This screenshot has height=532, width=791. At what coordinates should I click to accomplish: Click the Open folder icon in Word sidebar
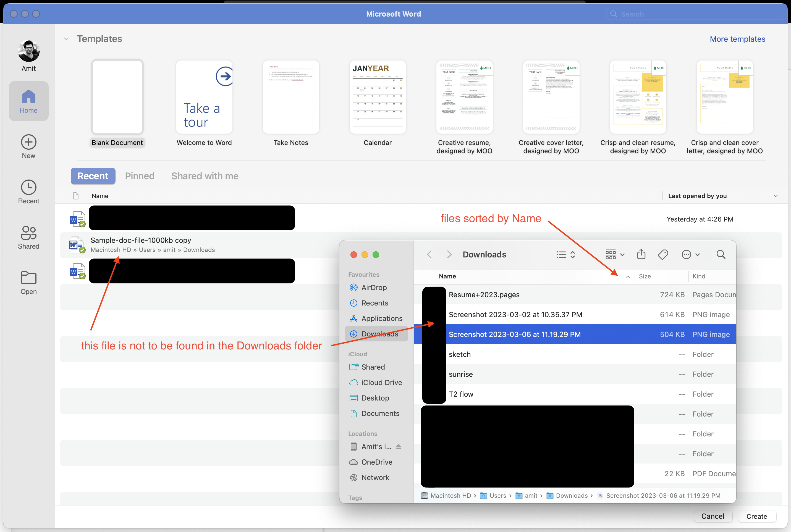pyautogui.click(x=28, y=278)
